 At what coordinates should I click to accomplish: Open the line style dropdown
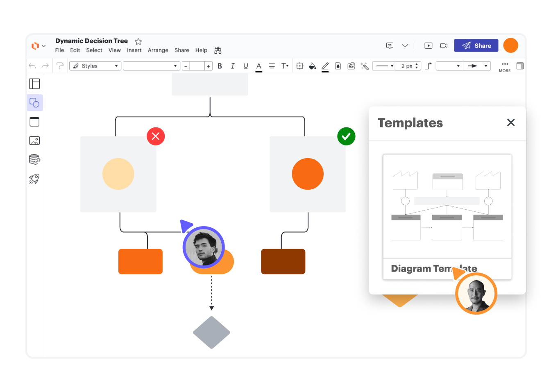pyautogui.click(x=384, y=66)
